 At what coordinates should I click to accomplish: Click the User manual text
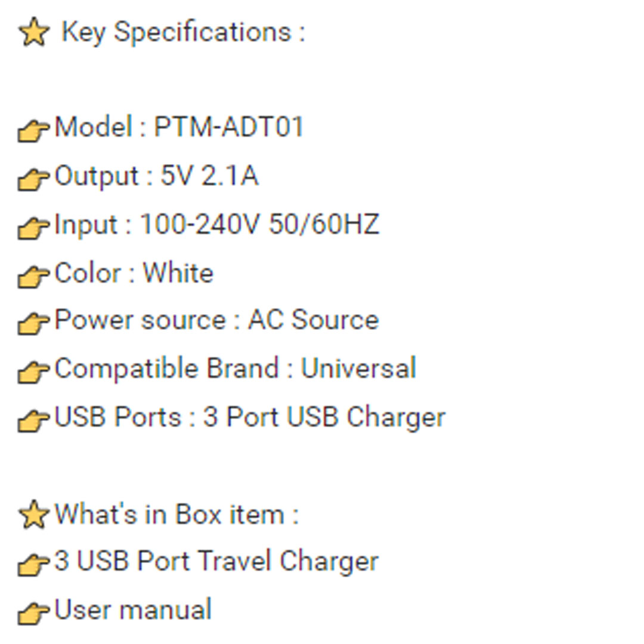pyautogui.click(x=133, y=610)
